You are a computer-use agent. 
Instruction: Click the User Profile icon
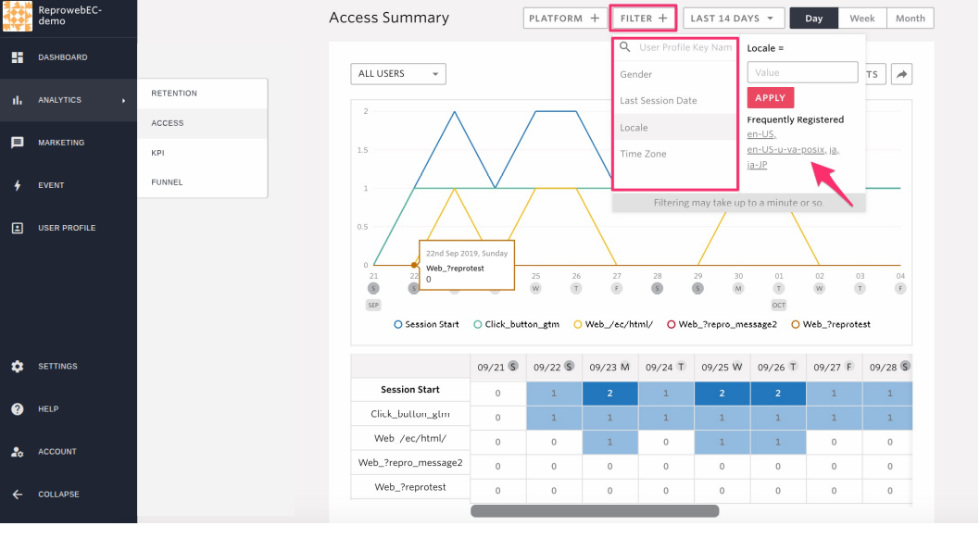(18, 228)
